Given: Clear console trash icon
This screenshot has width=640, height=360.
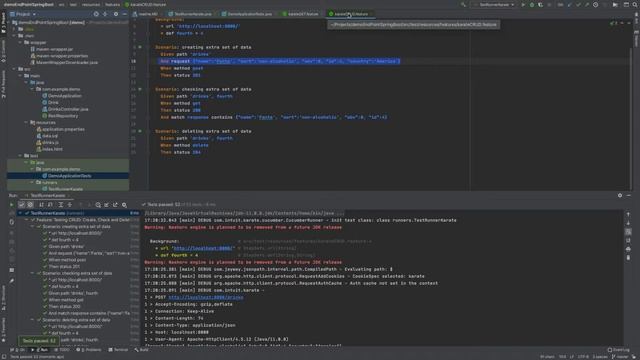Looking at the screenshot, I should pyautogui.click(x=628, y=258).
